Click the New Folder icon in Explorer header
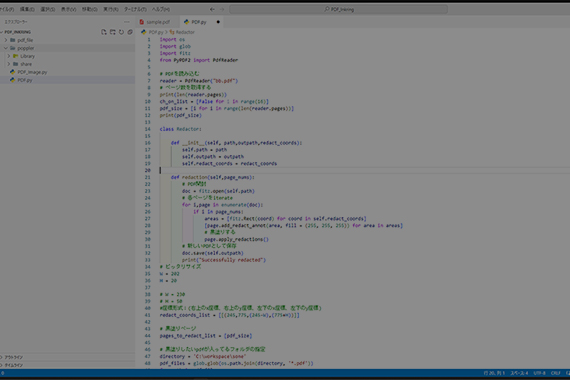 [x=113, y=32]
